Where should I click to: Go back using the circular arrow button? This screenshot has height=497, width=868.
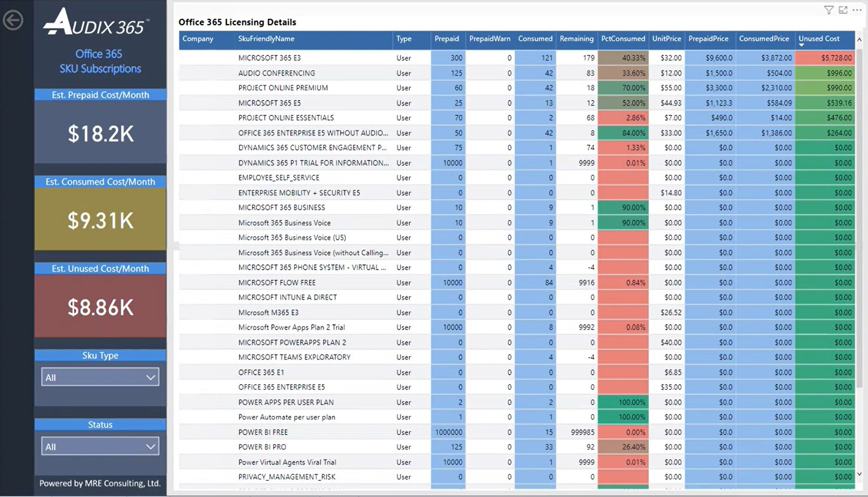point(13,20)
